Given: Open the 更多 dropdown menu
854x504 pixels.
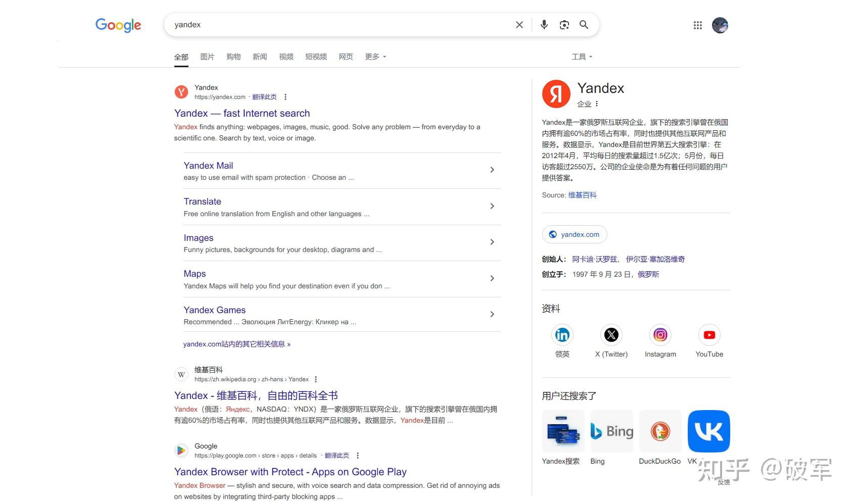Looking at the screenshot, I should point(375,57).
